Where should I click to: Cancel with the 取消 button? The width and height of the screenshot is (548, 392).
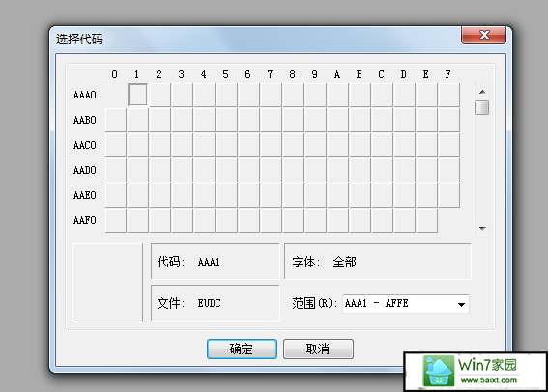coord(318,349)
